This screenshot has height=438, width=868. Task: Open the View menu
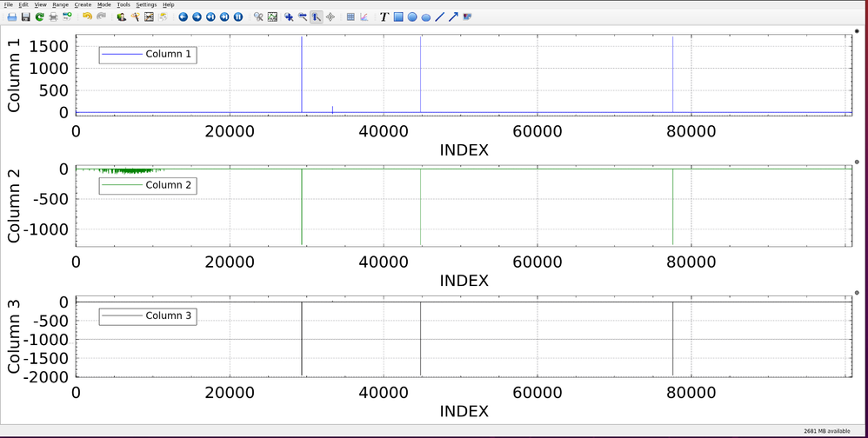pyautogui.click(x=40, y=4)
